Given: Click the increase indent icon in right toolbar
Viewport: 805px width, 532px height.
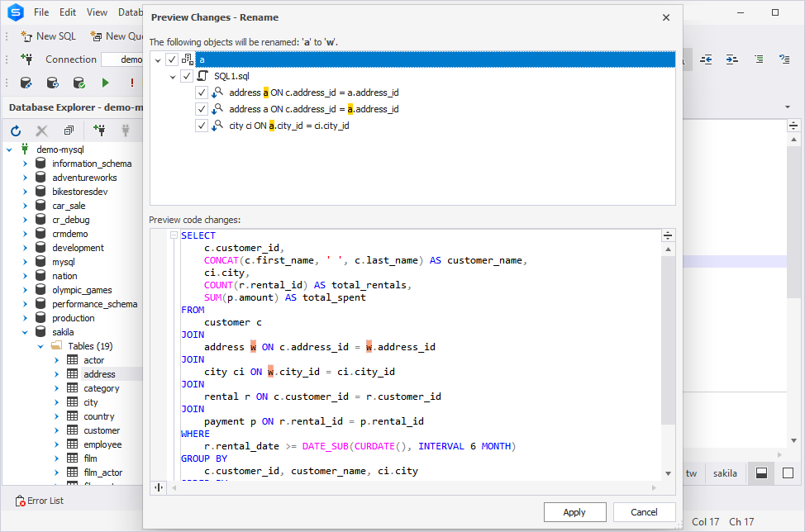Looking at the screenshot, I should click(x=732, y=59).
